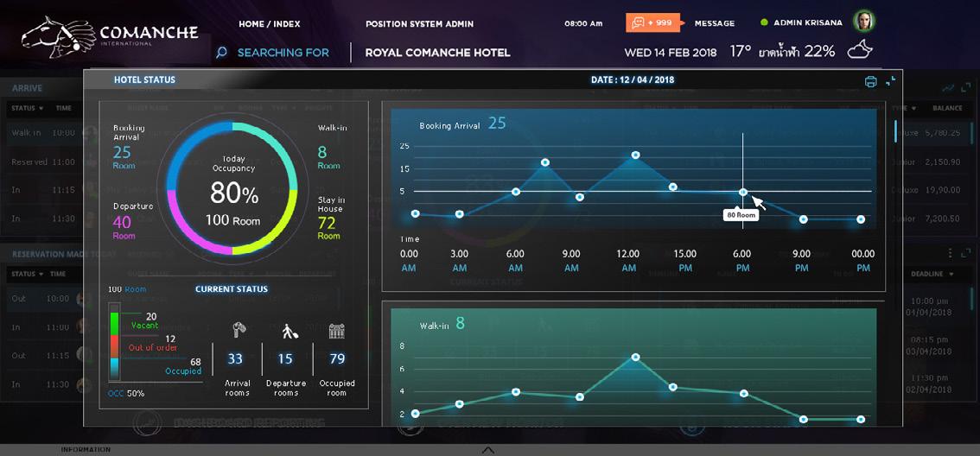
Task: Click the cloudy night weather icon
Action: pos(860,50)
